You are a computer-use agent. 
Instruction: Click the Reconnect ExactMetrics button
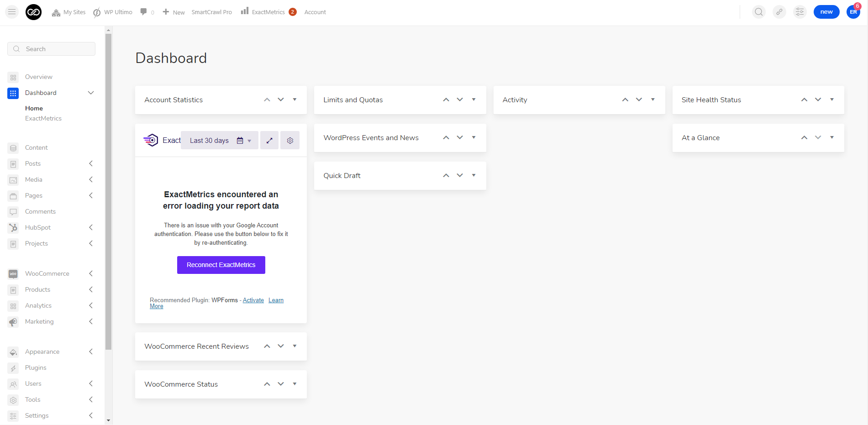click(221, 265)
